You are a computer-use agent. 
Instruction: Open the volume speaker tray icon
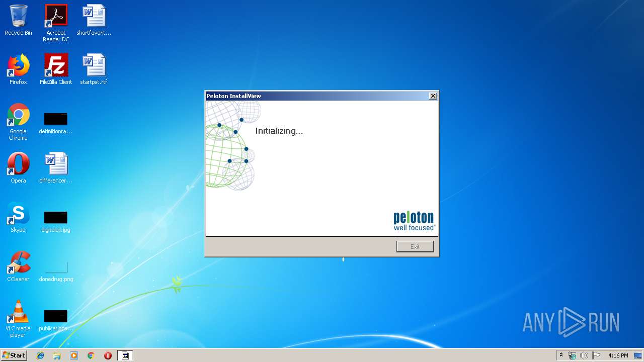point(584,355)
